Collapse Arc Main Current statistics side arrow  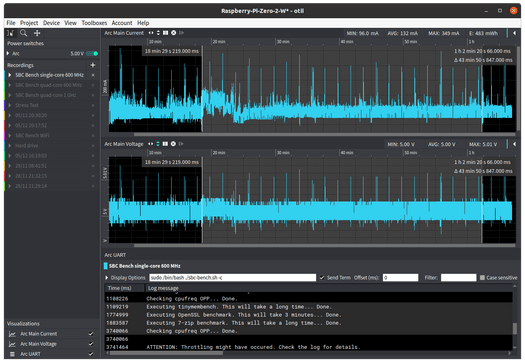click(x=515, y=33)
